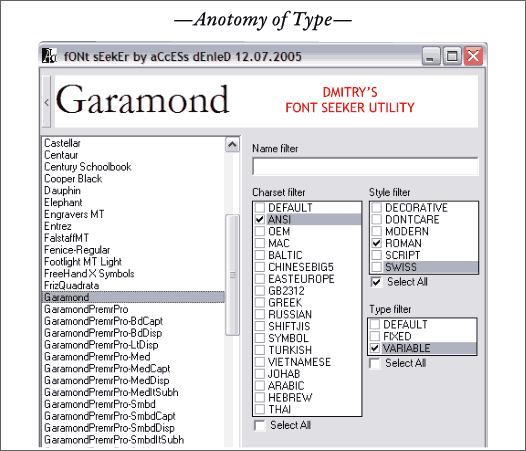Image resolution: width=526 pixels, height=451 pixels.
Task: Toggle Select All under Charset filter
Action: pyautogui.click(x=260, y=425)
